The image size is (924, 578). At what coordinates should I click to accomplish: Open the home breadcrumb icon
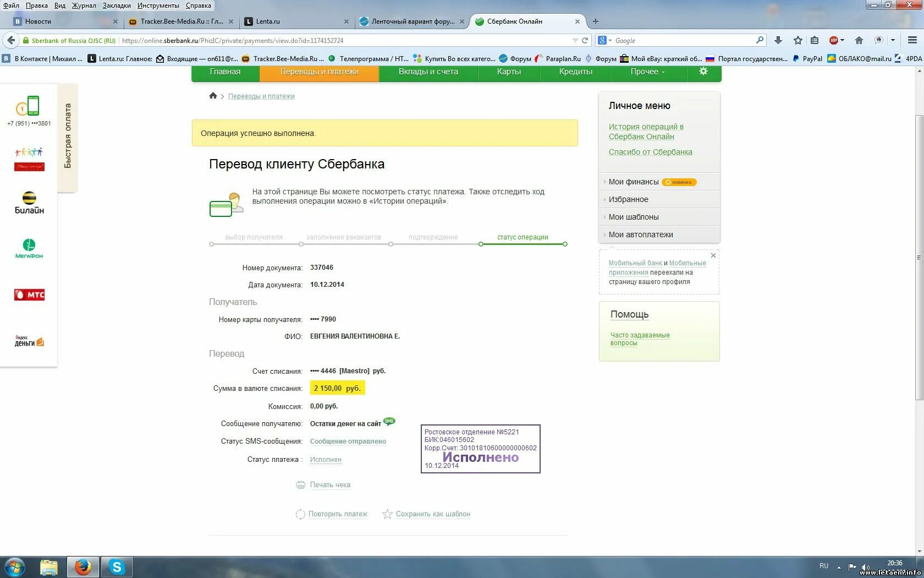coord(213,96)
